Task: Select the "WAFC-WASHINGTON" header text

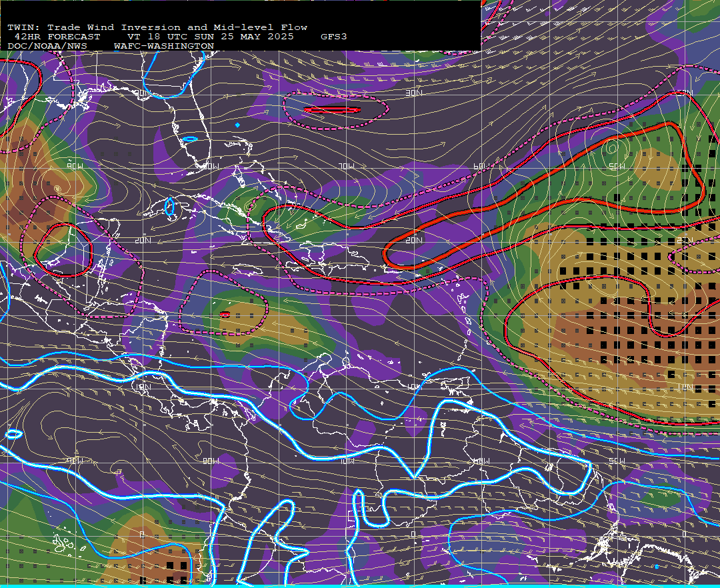Action: click(x=164, y=47)
